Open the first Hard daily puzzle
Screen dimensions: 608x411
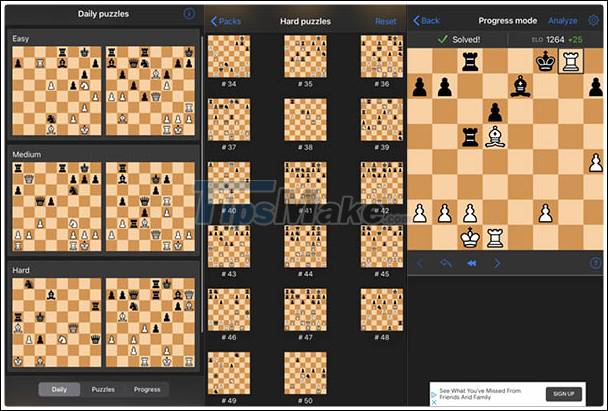[57, 323]
